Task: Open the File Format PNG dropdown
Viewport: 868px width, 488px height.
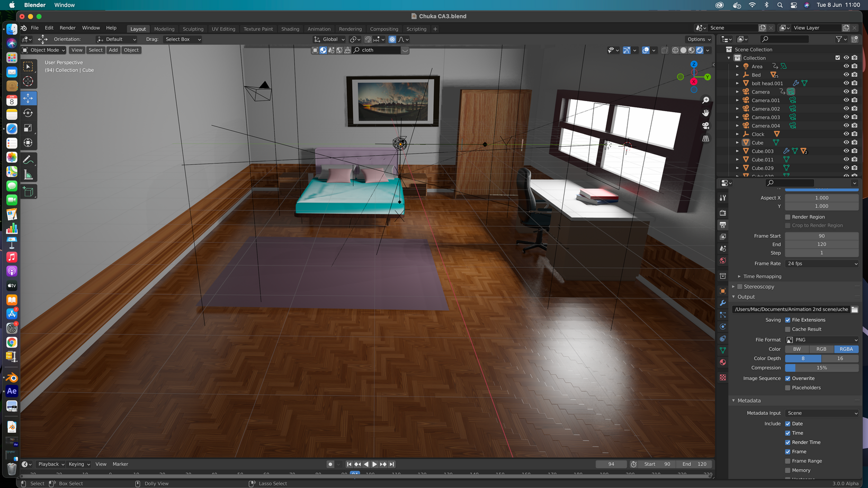Action: (x=821, y=340)
